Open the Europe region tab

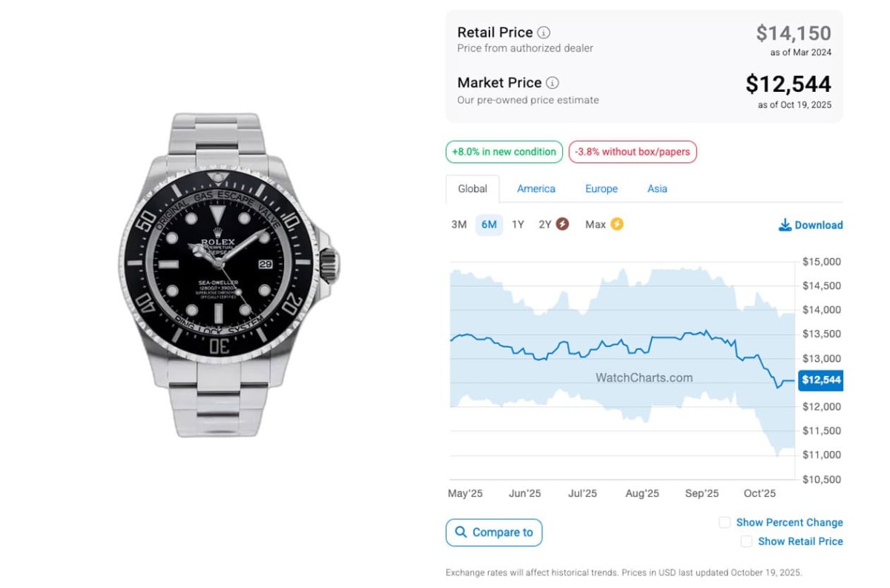click(601, 189)
